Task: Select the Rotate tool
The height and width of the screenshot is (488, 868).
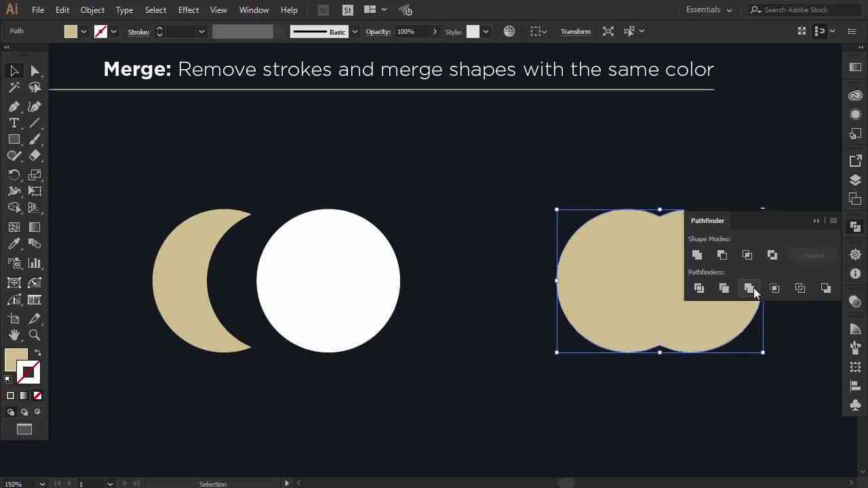Action: pyautogui.click(x=14, y=175)
